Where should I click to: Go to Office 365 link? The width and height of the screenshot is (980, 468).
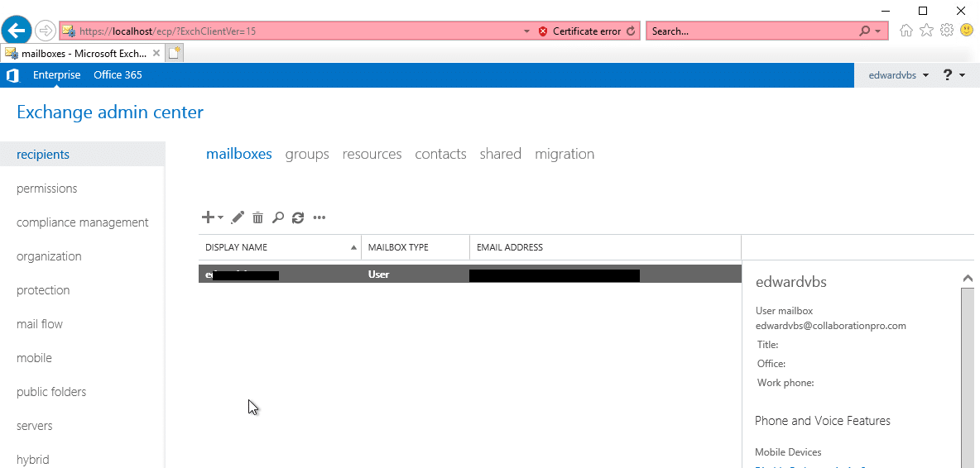118,75
